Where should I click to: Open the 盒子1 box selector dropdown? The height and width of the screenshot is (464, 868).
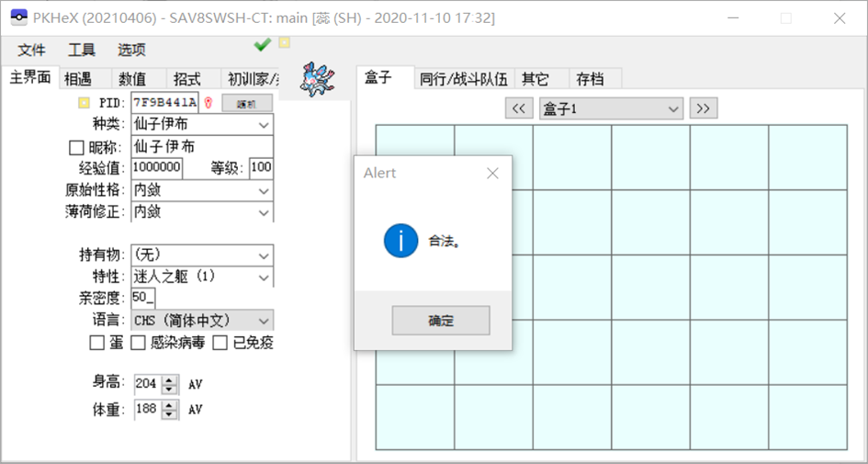[611, 108]
